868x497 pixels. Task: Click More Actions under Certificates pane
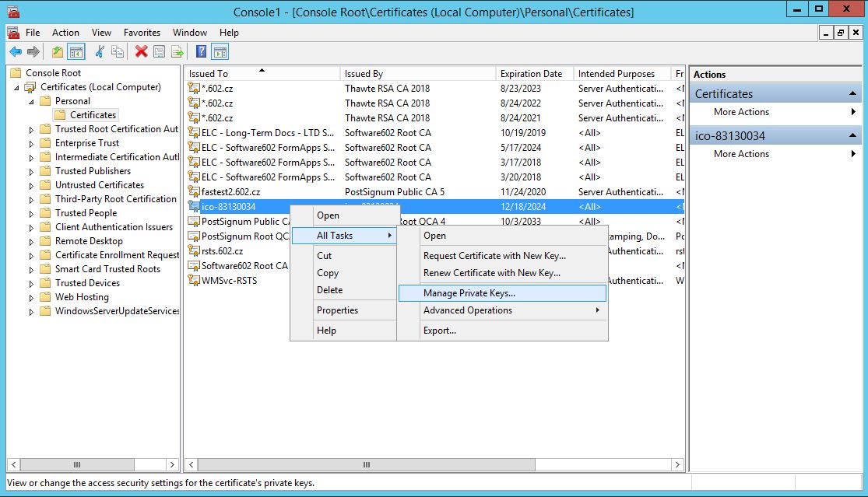point(741,112)
